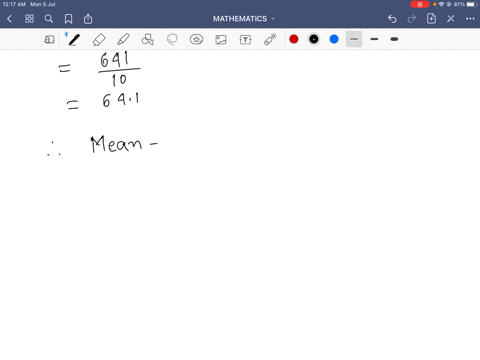The image size is (480, 360).
Task: Choose the thinnest stroke width
Action: [x=354, y=39]
